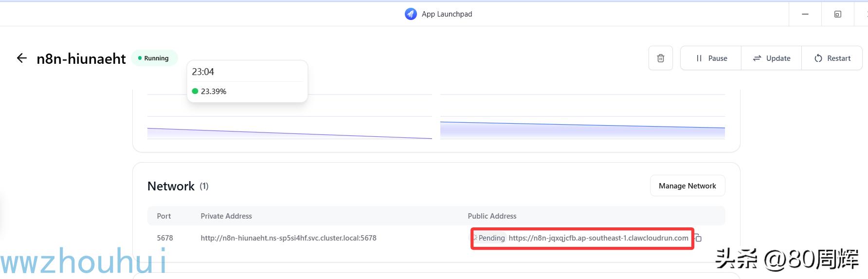Click the n8n-hiunaeht app title
The image size is (868, 279).
[x=81, y=59]
